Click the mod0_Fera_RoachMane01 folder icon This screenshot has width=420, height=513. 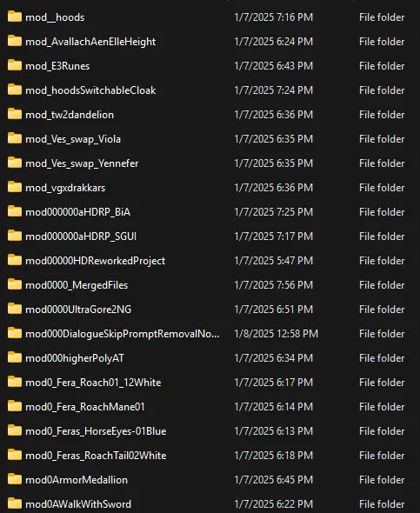pos(15,406)
